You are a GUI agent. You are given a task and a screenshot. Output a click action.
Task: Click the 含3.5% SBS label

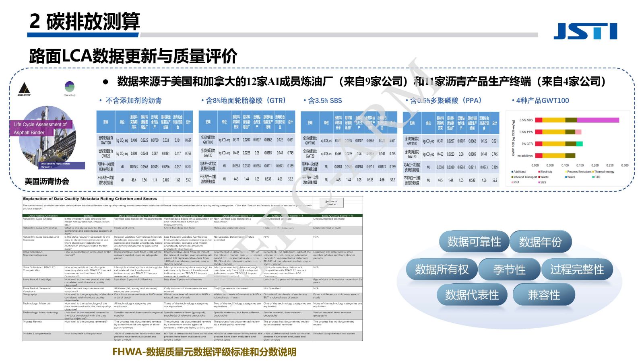(x=325, y=101)
